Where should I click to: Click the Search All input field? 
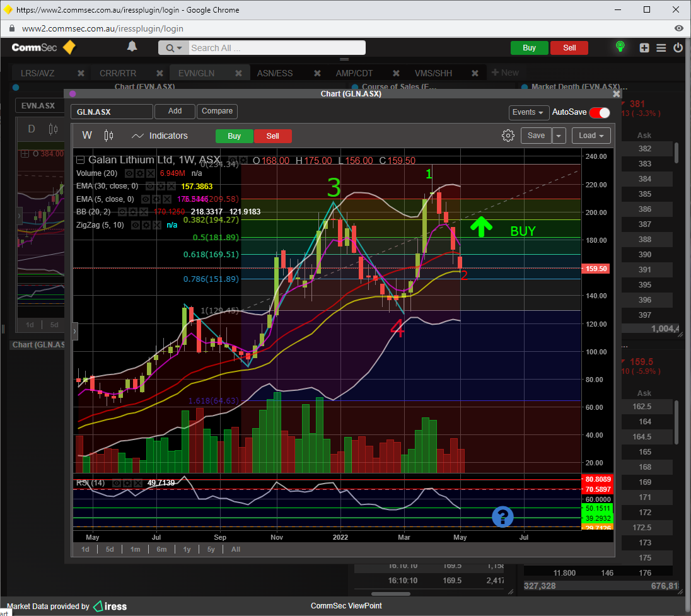[277, 47]
